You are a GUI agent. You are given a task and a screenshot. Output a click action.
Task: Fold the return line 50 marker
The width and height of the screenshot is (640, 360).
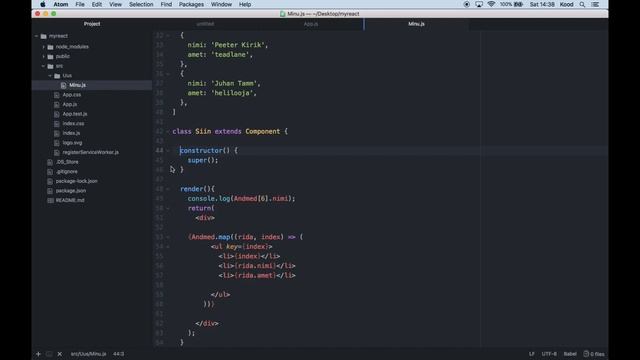point(168,208)
